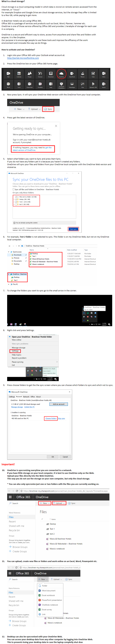Click the Start sync button
This screenshot has width=115, height=644.
(73, 229)
